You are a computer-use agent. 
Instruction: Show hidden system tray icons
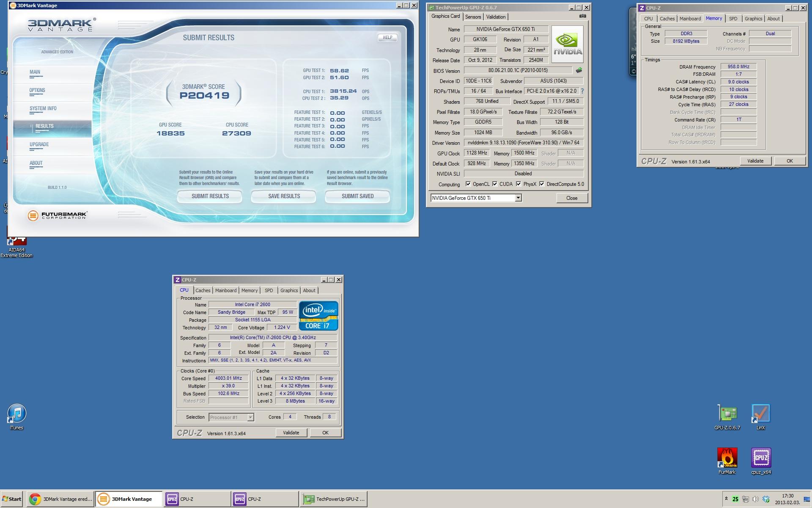726,499
